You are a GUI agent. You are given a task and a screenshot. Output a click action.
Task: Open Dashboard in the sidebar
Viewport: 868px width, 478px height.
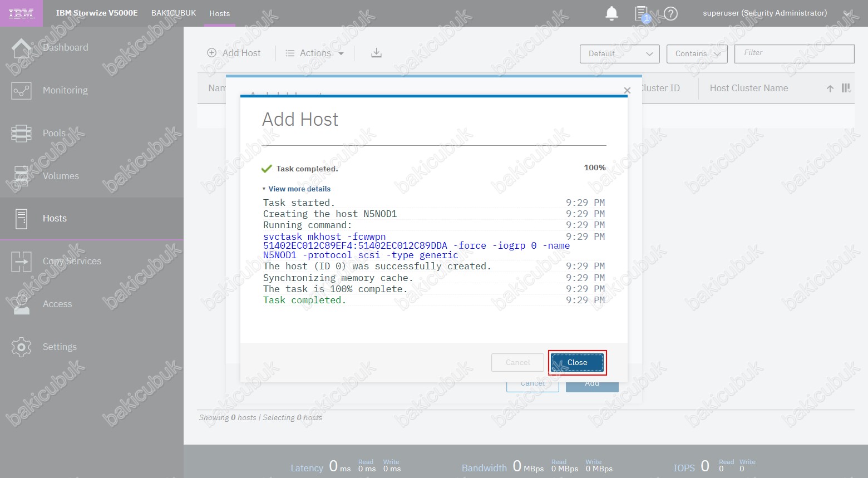pyautogui.click(x=92, y=48)
